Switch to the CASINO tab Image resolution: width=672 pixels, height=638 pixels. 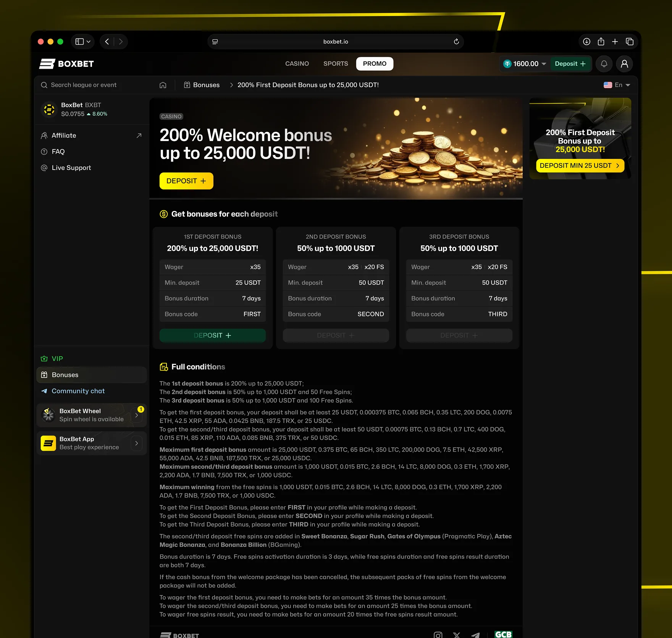click(x=297, y=64)
